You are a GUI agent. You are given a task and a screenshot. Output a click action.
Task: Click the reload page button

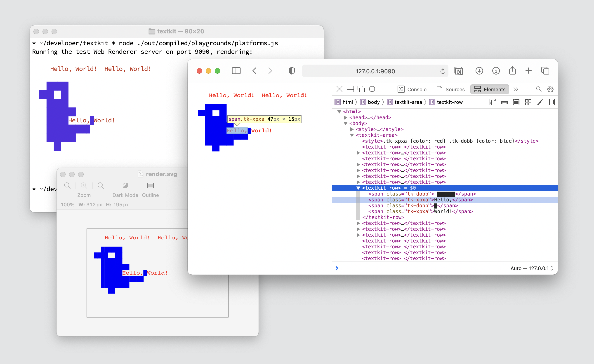[x=443, y=70]
